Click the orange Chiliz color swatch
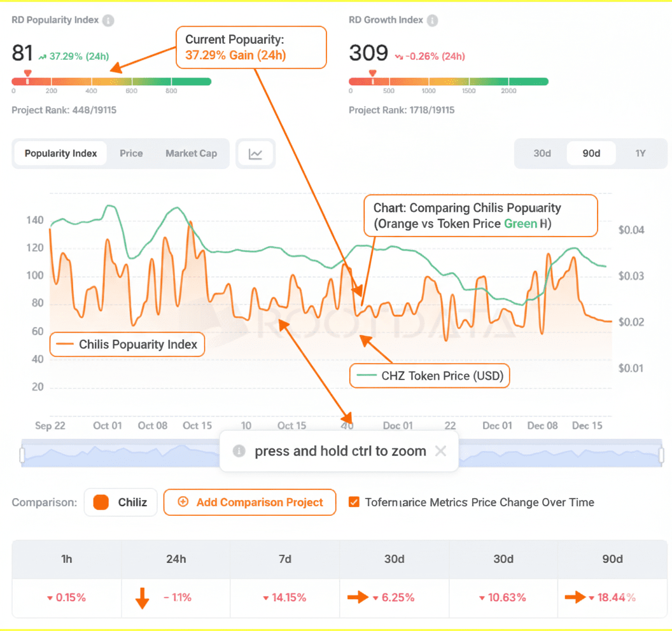 coord(101,503)
